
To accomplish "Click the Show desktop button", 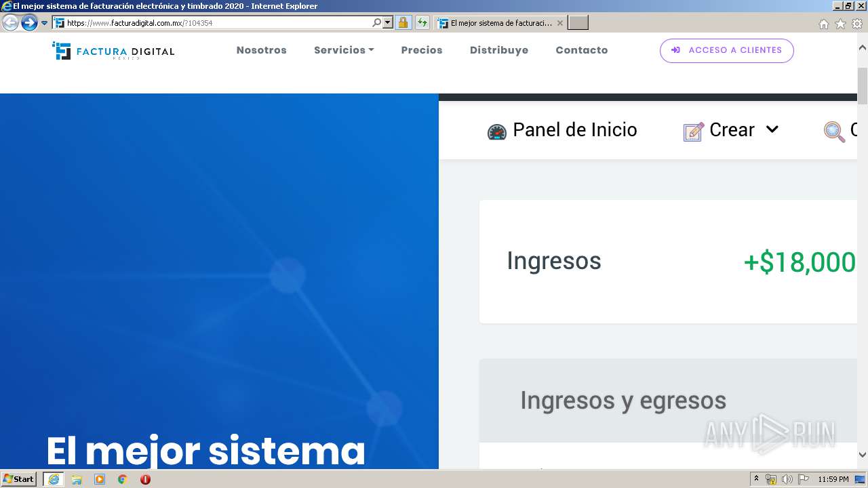I will (861, 479).
